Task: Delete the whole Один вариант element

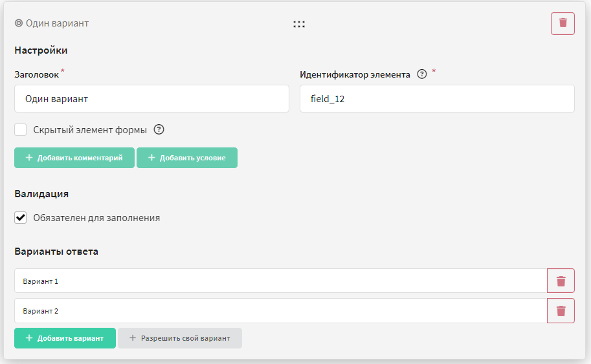Action: [563, 23]
